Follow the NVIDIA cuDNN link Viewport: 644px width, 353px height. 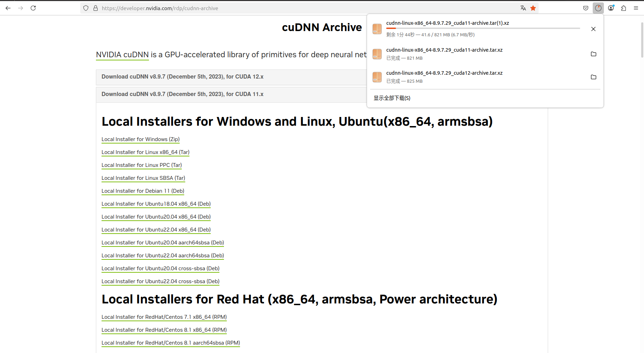pyautogui.click(x=122, y=55)
